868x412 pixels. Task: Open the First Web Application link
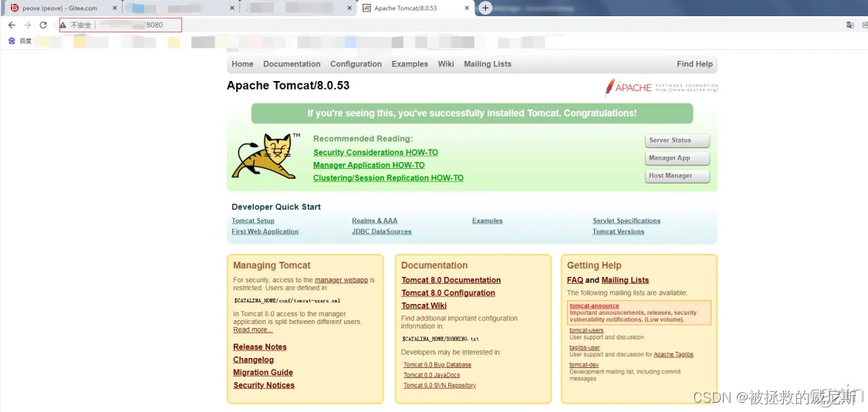265,231
